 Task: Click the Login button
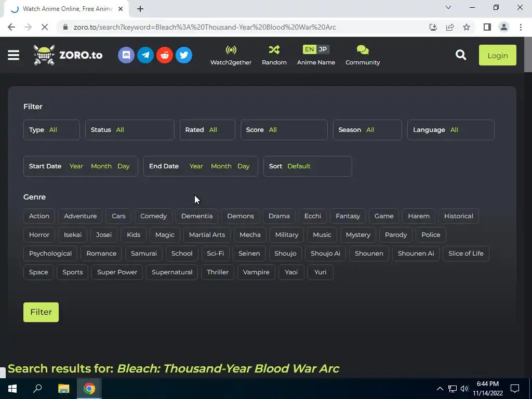click(497, 55)
